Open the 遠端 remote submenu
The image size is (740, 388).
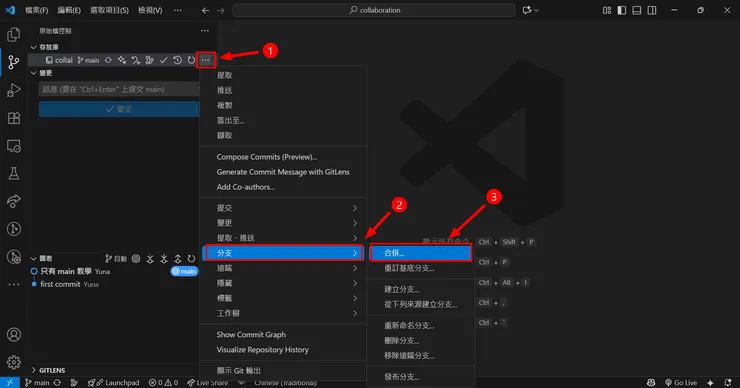click(283, 268)
